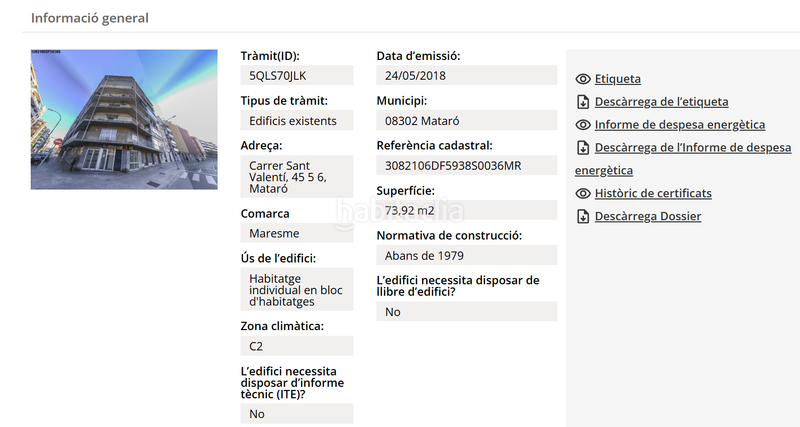This screenshot has height=427, width=800.
Task: Click the address field Carrer Sant Valentí
Action: point(296,177)
